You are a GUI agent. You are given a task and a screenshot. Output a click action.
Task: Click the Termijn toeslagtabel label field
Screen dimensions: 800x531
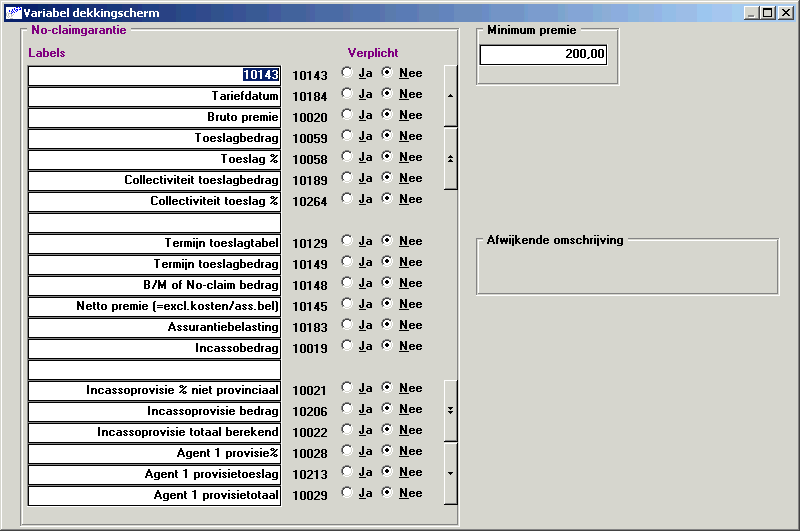coord(154,243)
